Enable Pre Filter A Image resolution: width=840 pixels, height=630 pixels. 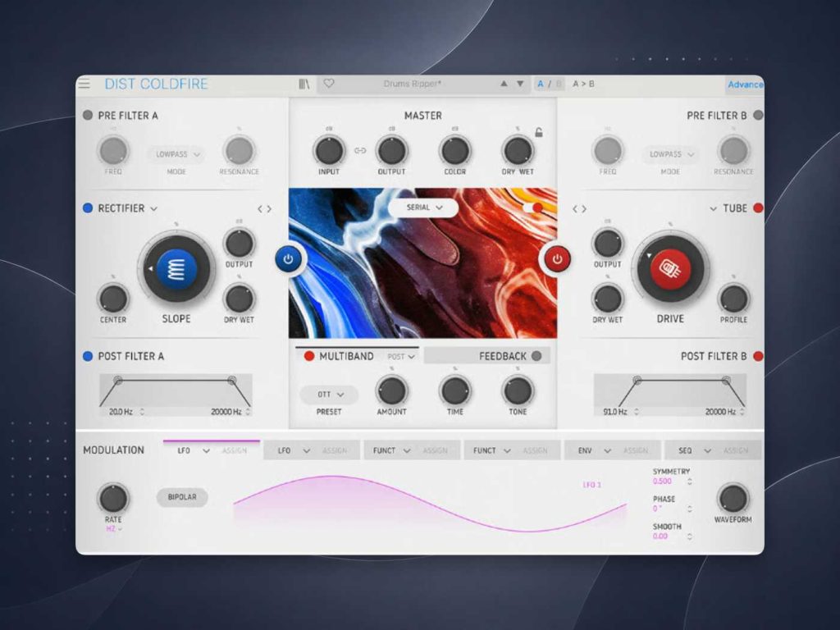[x=88, y=115]
